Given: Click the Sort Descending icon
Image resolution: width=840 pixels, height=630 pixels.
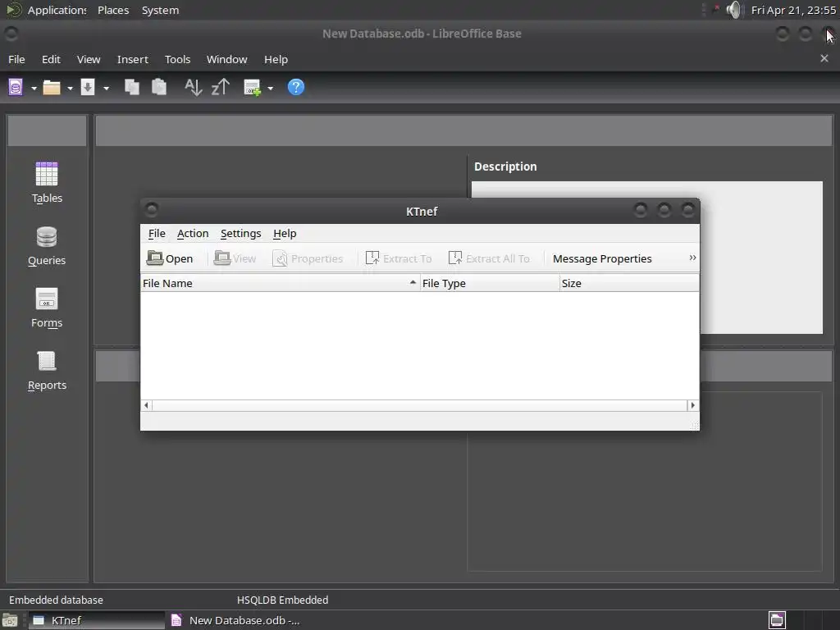Looking at the screenshot, I should pos(220,87).
